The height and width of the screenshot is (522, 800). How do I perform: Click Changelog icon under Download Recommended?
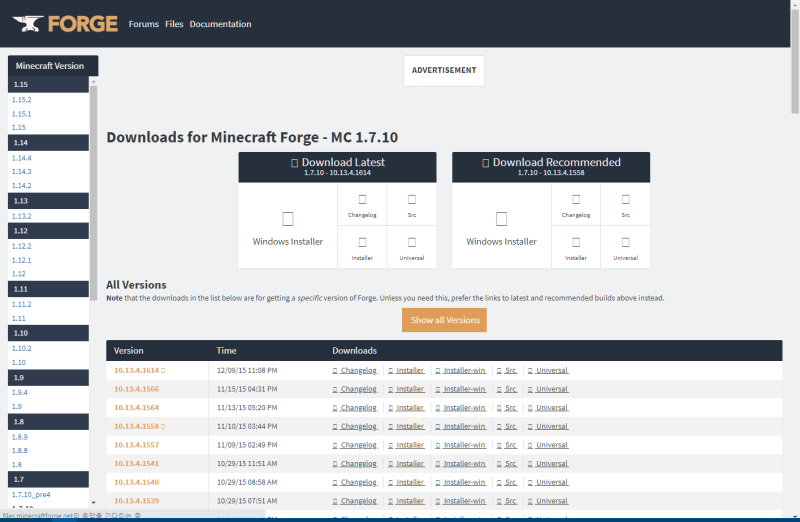pyautogui.click(x=576, y=200)
